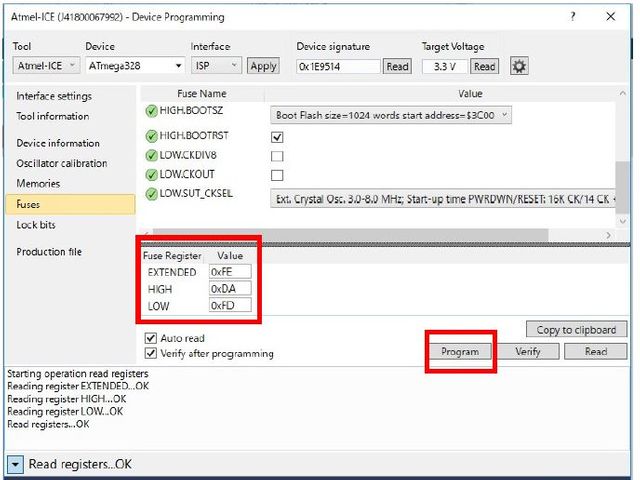Enable the LOW.CKDIV8 fuse checkbox
The width and height of the screenshot is (640, 480).
pyautogui.click(x=278, y=156)
